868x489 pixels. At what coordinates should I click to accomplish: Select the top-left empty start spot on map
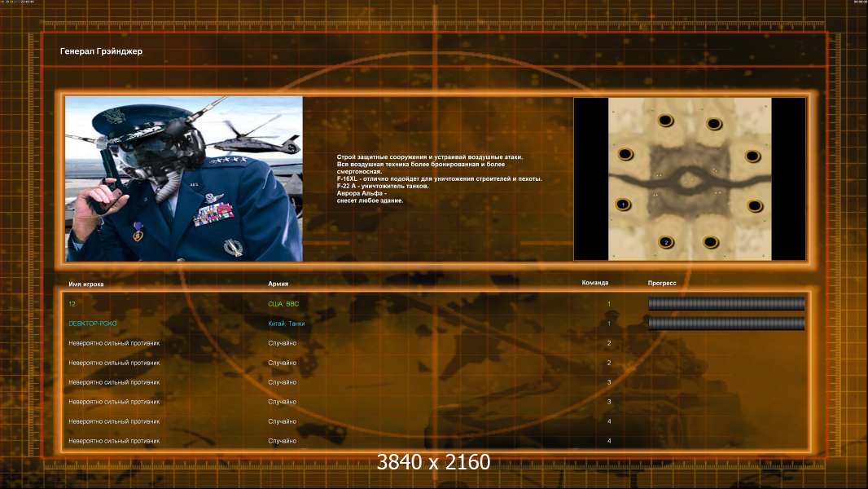point(665,121)
